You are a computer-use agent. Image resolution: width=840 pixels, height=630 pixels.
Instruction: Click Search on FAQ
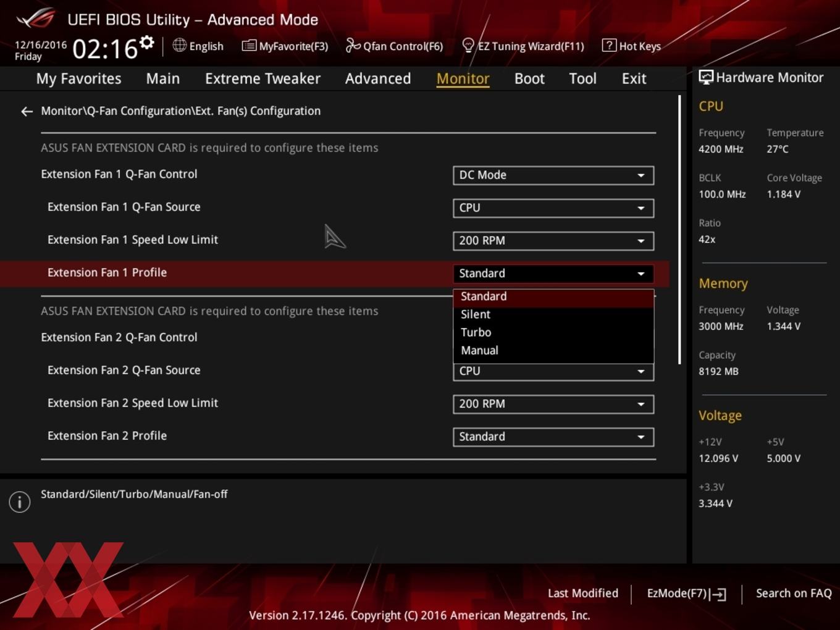coord(794,593)
